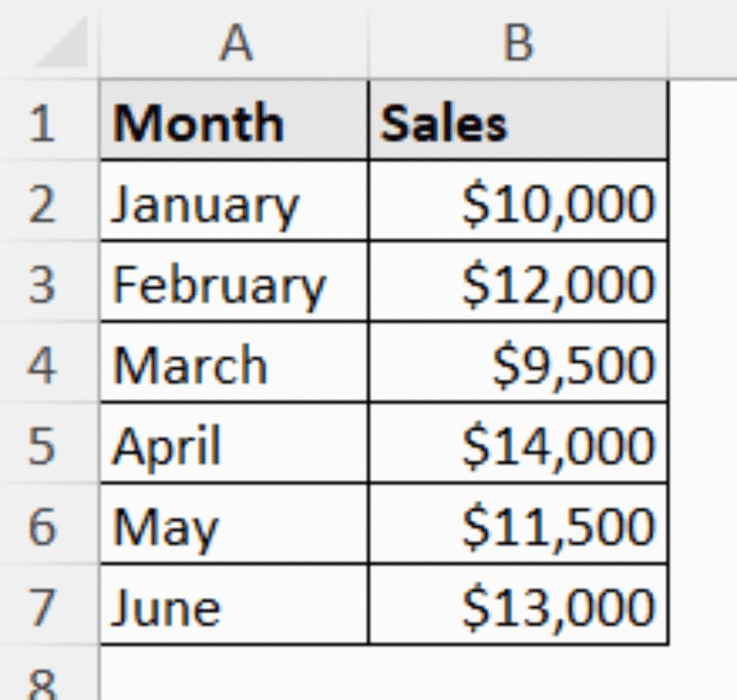Select the $10,000 sales cell
This screenshot has width=737, height=700.
point(517,202)
